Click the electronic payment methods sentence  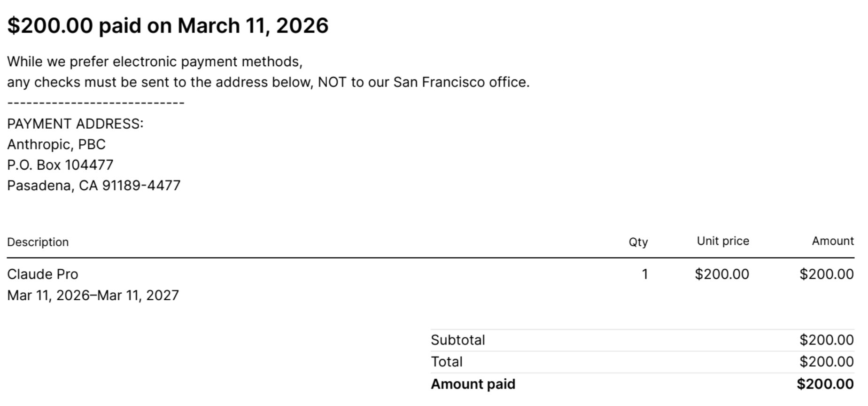155,62
